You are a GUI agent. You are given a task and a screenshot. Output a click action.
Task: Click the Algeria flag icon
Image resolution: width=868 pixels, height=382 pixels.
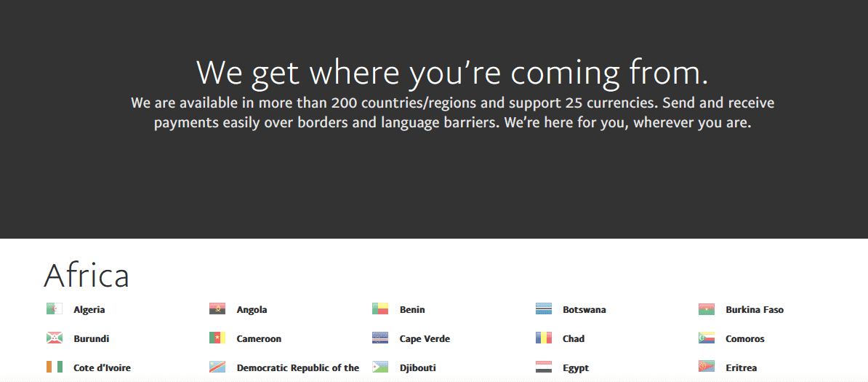pos(54,309)
